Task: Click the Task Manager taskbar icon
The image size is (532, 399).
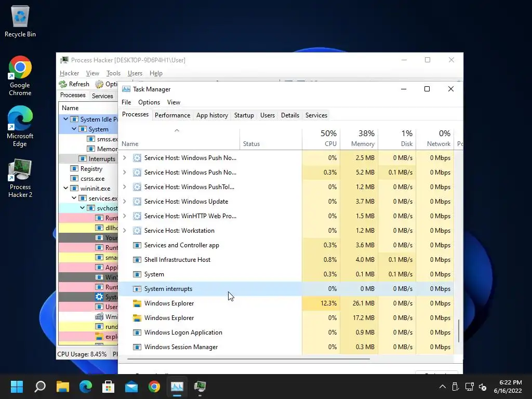Action: click(x=177, y=387)
